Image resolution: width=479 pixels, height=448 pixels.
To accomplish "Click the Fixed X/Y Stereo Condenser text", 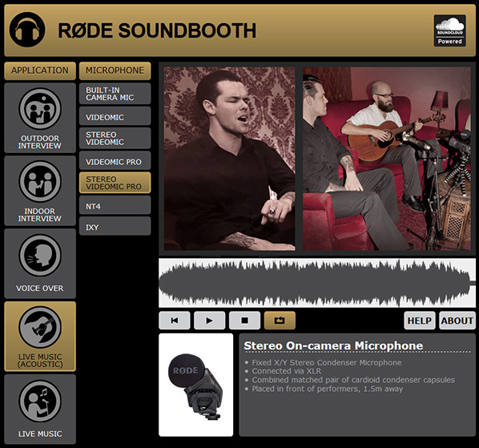I will click(x=327, y=362).
